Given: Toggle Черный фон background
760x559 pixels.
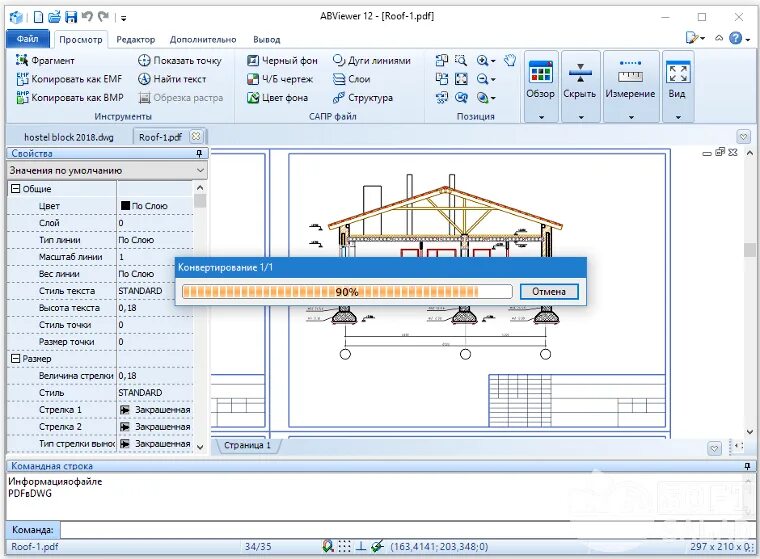Looking at the screenshot, I should (x=282, y=60).
